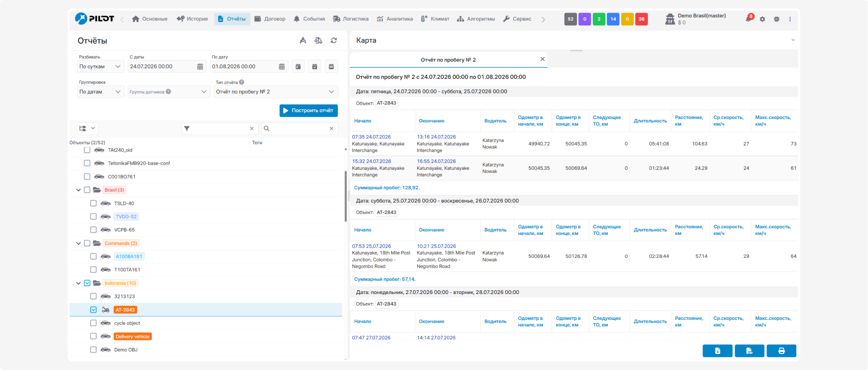868x370 pixels.
Task: Uncheck the AT-2843 object checkbox
Action: coord(93,310)
